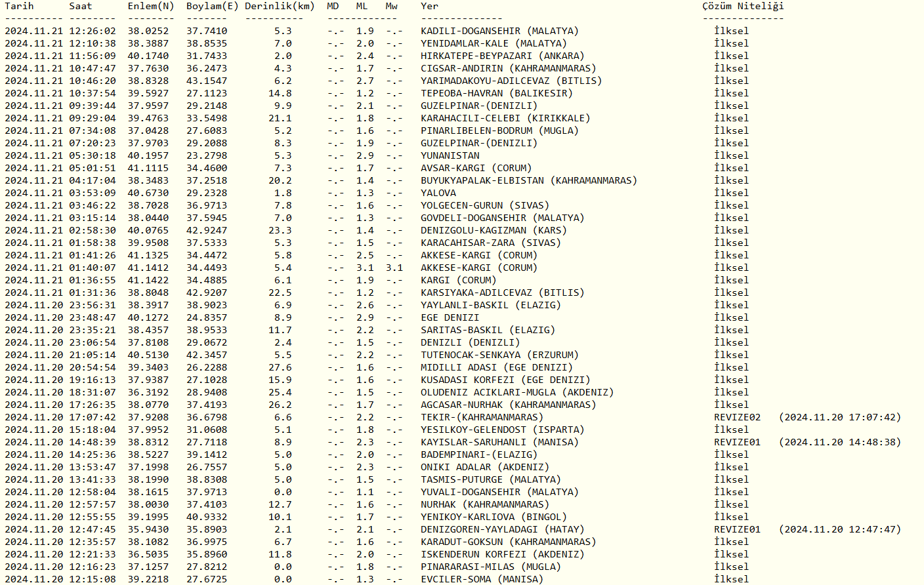Select OLUDENIZ ACIKLARI-MUGLA (AKDENIZ) entry
The width and height of the screenshot is (924, 585).
pyautogui.click(x=516, y=392)
